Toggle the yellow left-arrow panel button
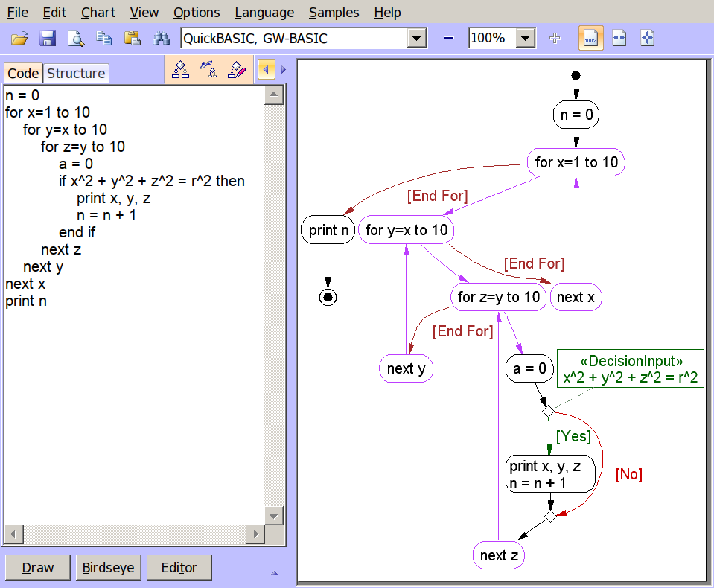Viewport: 714px width, 588px height. pos(266,70)
